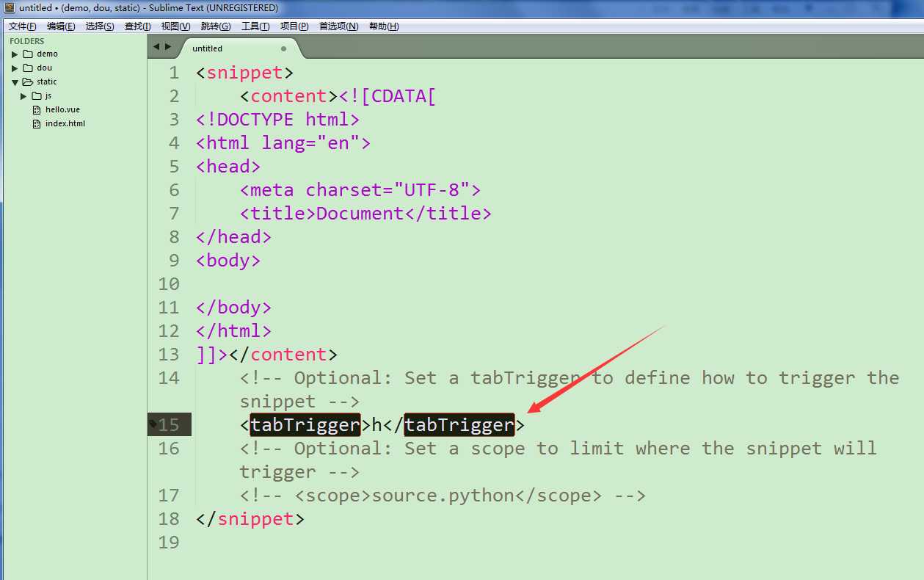Open index.html from the sidebar
This screenshot has width=924, height=580.
(x=65, y=123)
